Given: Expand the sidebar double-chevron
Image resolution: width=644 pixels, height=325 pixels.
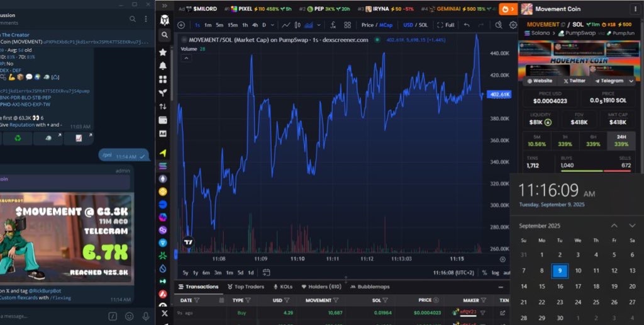Looking at the screenshot, I should pos(165,6).
